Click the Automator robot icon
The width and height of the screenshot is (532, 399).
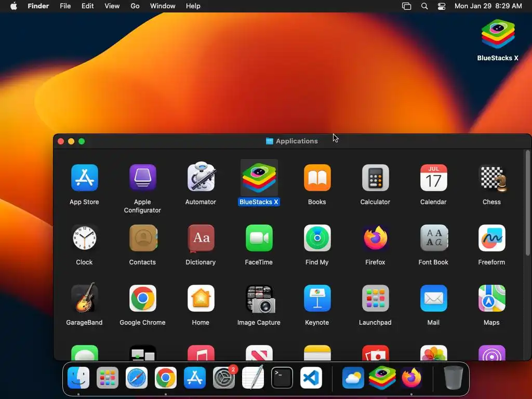tap(201, 177)
